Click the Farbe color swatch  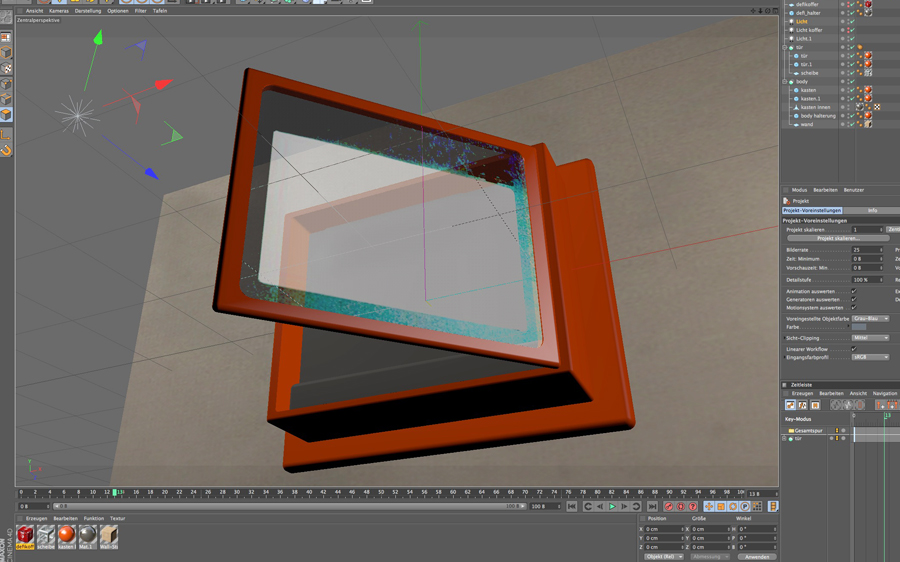(859, 327)
